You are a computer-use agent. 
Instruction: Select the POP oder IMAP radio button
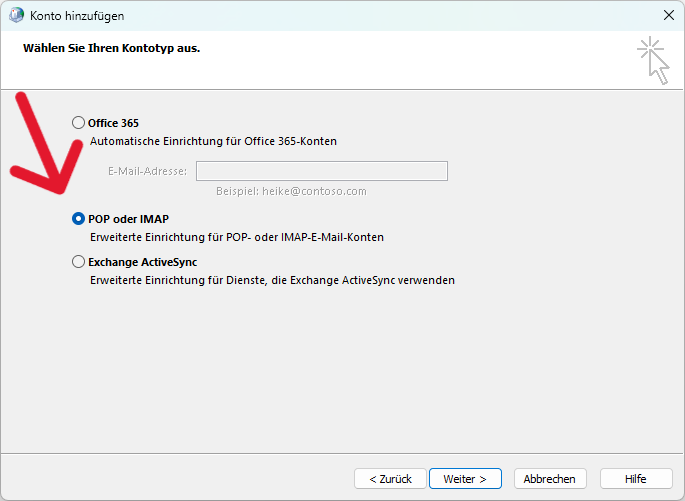78,218
